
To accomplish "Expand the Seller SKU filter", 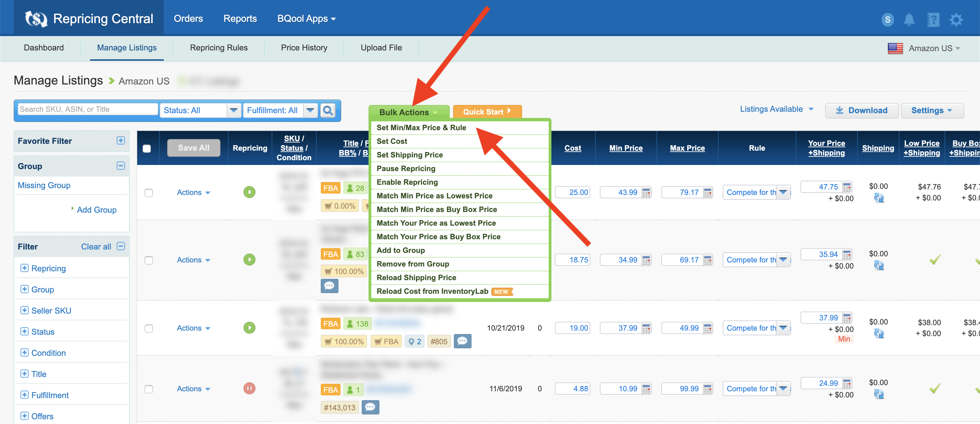I will click(24, 311).
